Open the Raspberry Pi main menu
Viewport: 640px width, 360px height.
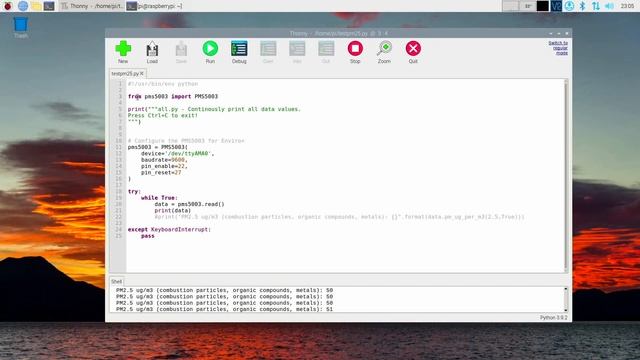click(7, 6)
